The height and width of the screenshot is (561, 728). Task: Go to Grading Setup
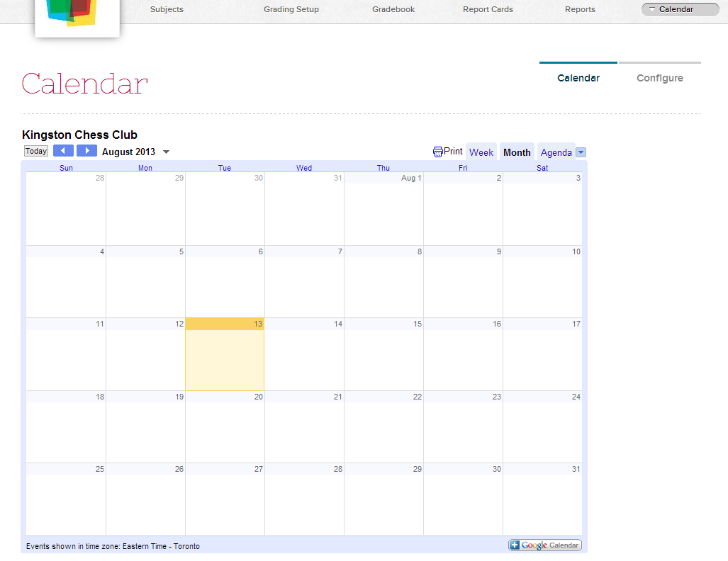click(291, 9)
